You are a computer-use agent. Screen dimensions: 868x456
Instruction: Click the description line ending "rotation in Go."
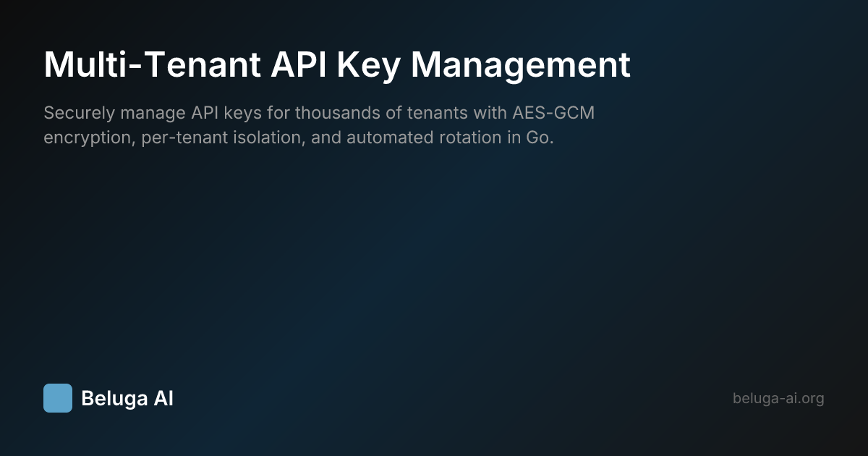tap(299, 138)
